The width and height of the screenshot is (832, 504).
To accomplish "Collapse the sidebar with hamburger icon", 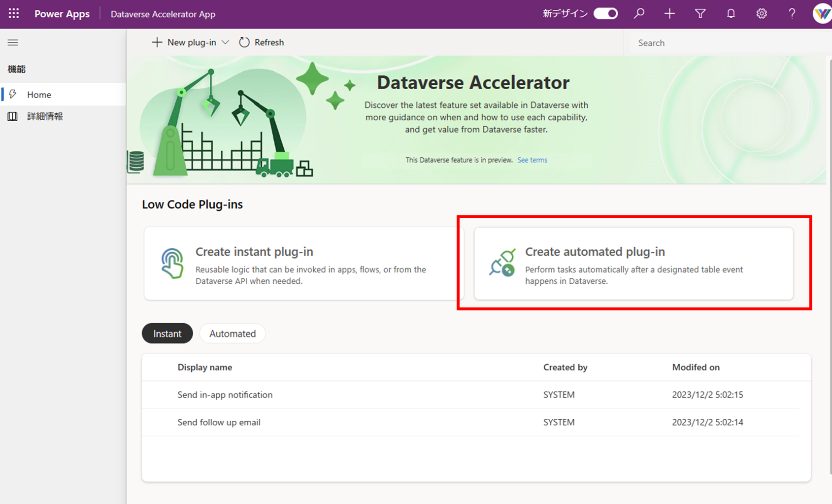I will click(x=13, y=43).
